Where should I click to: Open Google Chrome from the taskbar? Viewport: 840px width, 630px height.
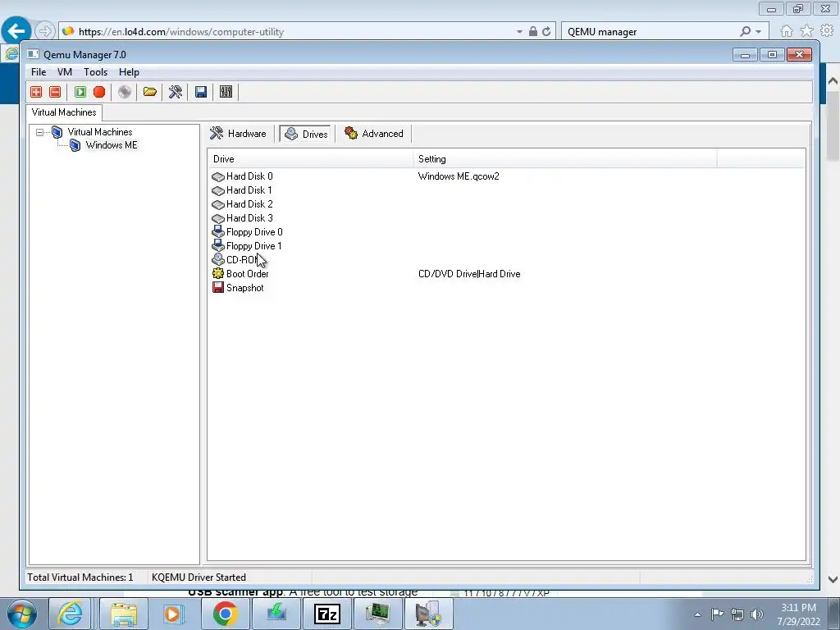(225, 614)
